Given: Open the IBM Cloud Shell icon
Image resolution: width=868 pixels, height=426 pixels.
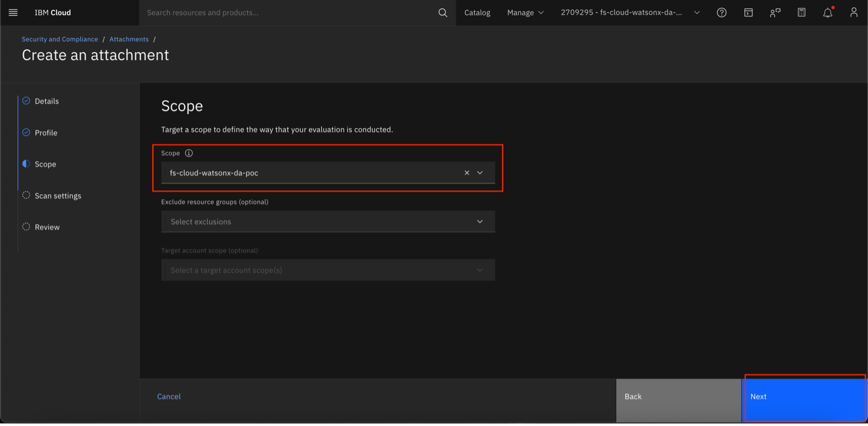Looking at the screenshot, I should [748, 13].
